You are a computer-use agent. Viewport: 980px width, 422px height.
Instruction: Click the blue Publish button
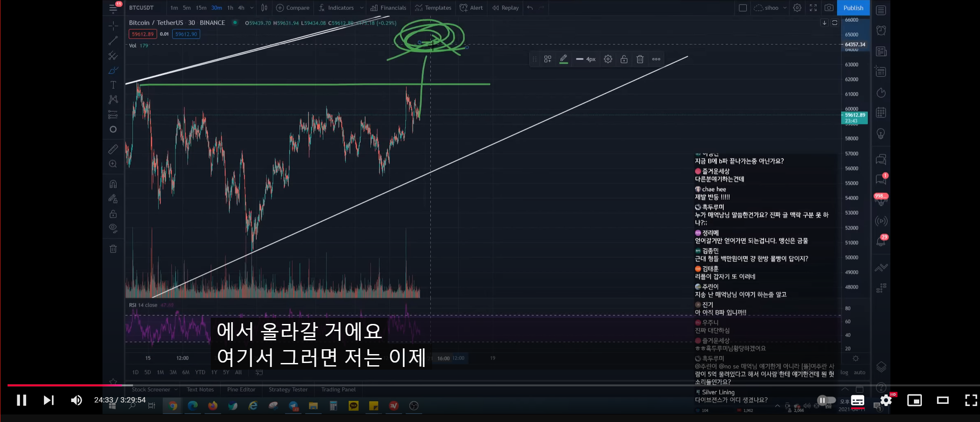[853, 8]
